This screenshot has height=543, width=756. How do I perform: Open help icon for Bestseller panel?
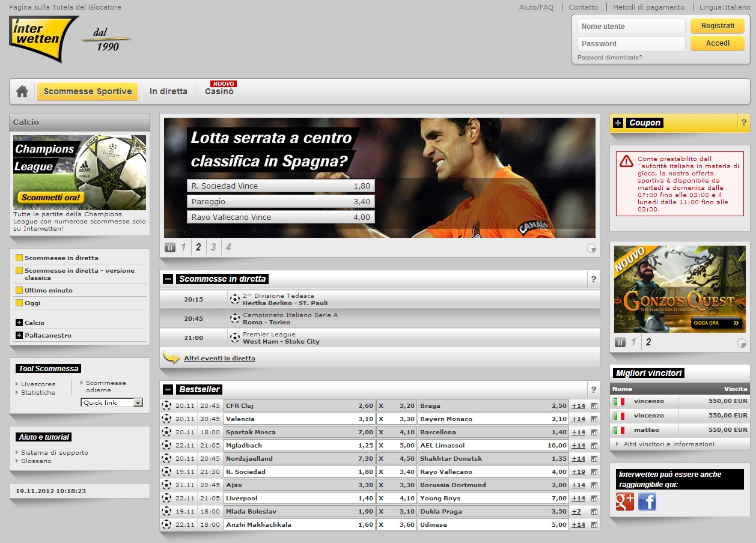pos(594,389)
